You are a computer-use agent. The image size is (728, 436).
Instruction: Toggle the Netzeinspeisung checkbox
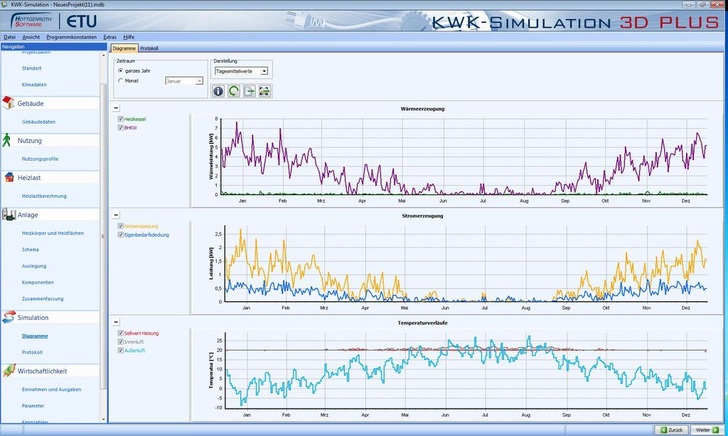click(x=120, y=227)
